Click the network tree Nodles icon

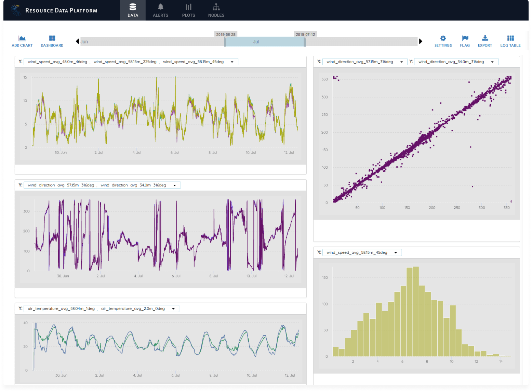coord(216,7)
